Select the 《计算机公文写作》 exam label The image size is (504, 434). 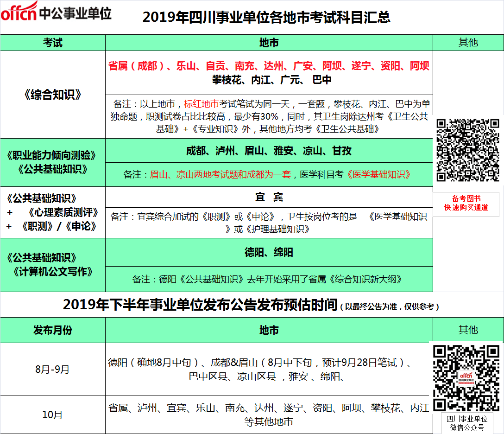pos(53,272)
